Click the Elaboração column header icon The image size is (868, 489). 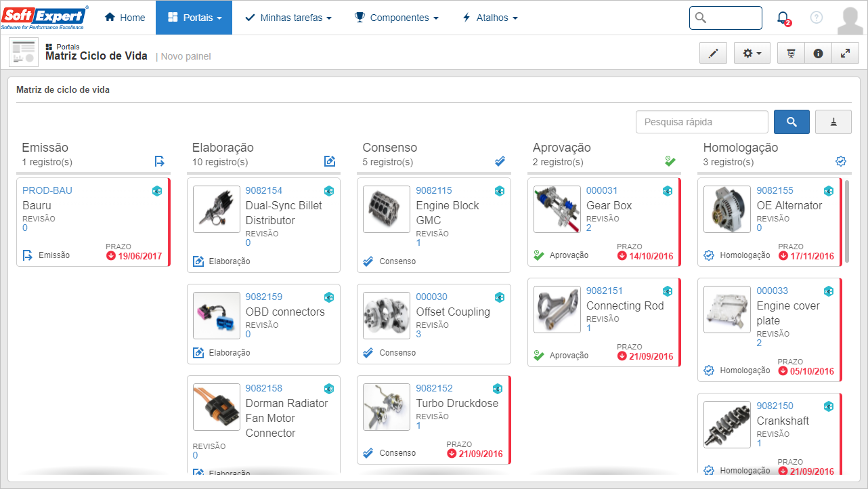[330, 161]
